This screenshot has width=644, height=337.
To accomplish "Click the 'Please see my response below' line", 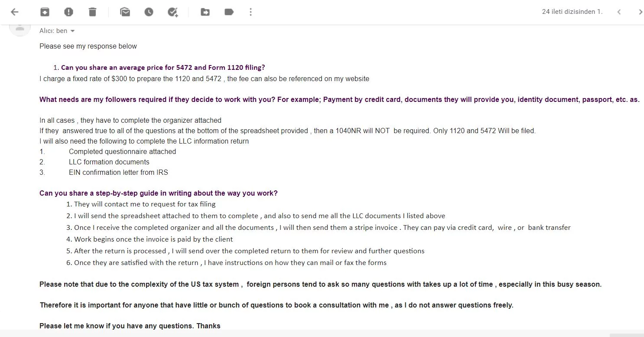I will coord(88,46).
